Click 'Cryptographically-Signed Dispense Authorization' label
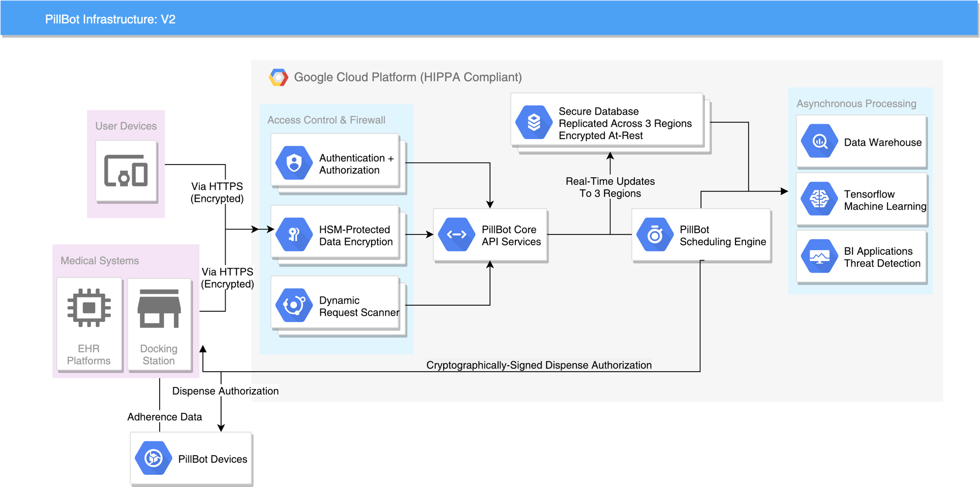This screenshot has width=980, height=487. click(x=539, y=365)
